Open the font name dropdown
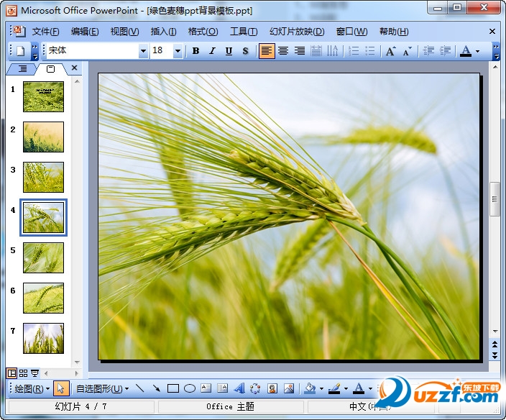 tap(143, 51)
